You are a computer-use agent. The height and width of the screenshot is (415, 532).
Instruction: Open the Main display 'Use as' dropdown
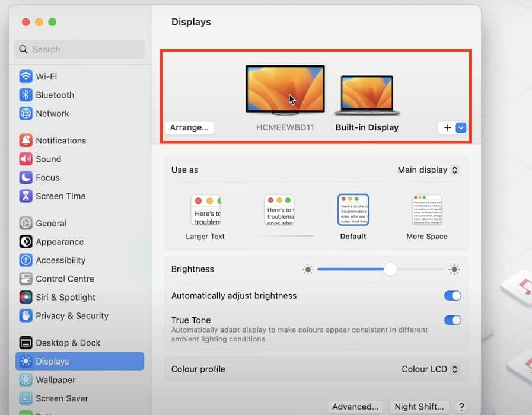coord(428,170)
